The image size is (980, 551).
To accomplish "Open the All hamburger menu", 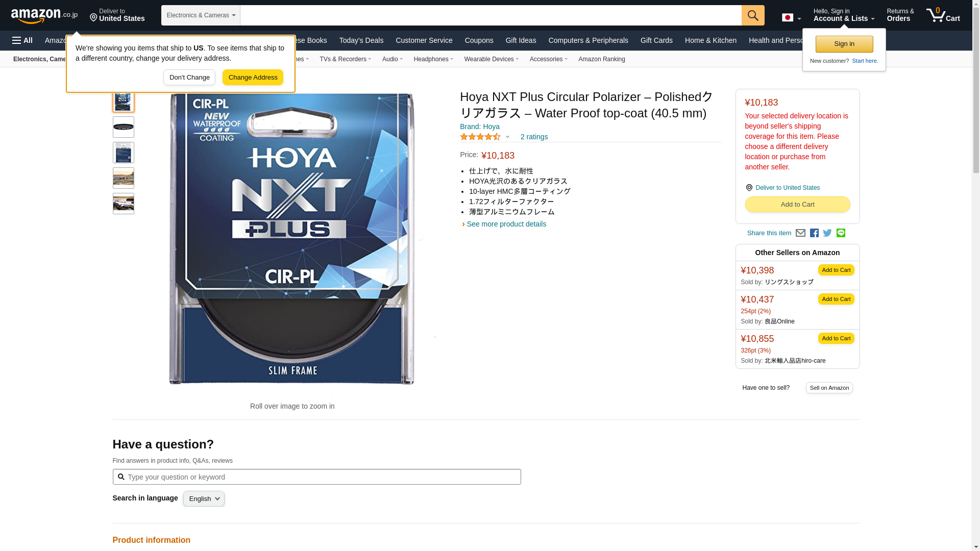I will pyautogui.click(x=22, y=40).
